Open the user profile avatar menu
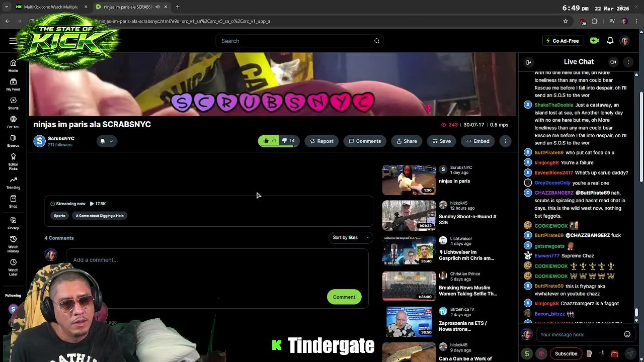 tap(624, 41)
